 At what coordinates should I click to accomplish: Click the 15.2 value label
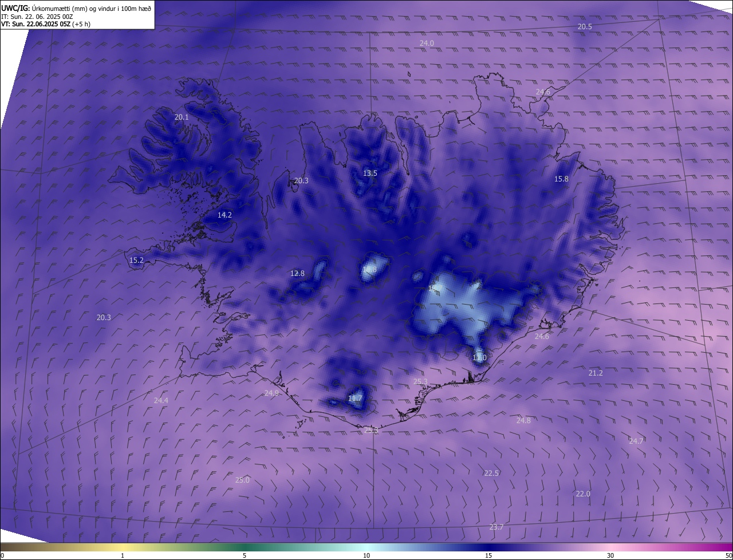point(136,261)
